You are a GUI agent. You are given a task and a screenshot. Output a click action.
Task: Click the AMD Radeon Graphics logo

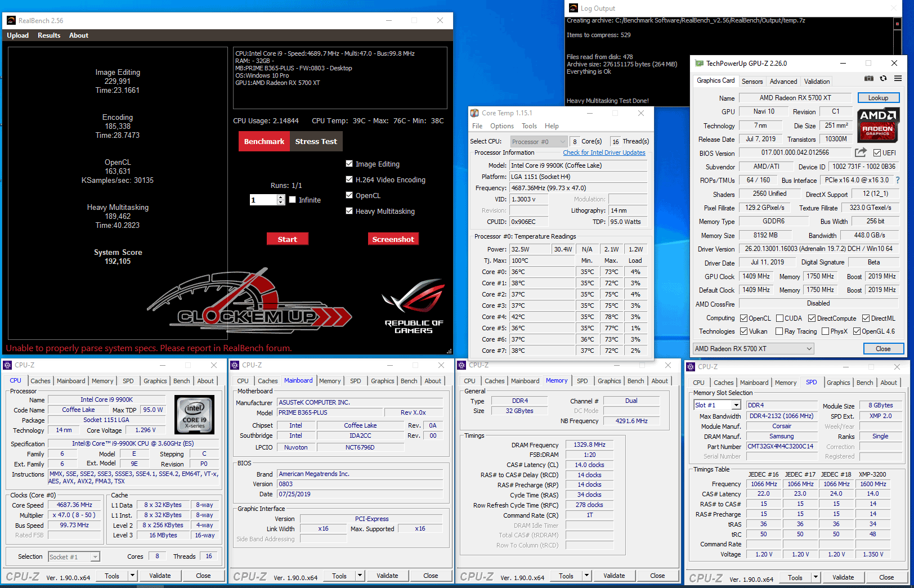[878, 125]
